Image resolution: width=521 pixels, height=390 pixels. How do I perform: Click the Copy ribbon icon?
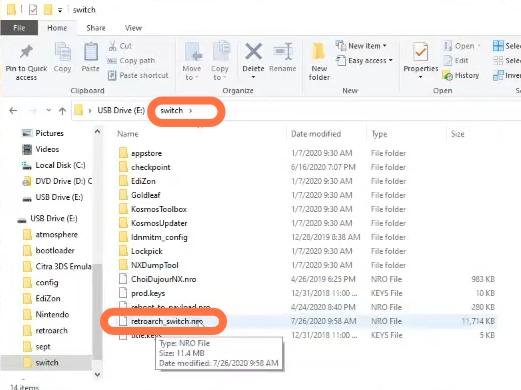point(62,52)
